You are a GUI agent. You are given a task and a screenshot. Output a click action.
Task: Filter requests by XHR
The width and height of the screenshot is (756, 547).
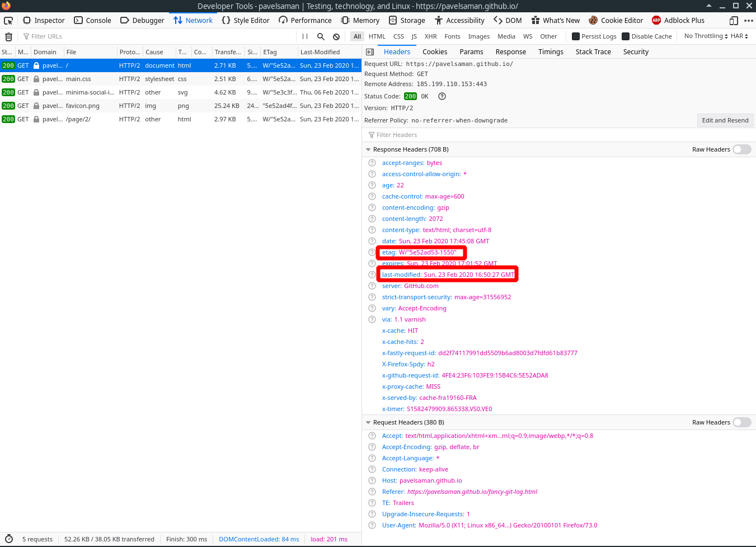[430, 36]
